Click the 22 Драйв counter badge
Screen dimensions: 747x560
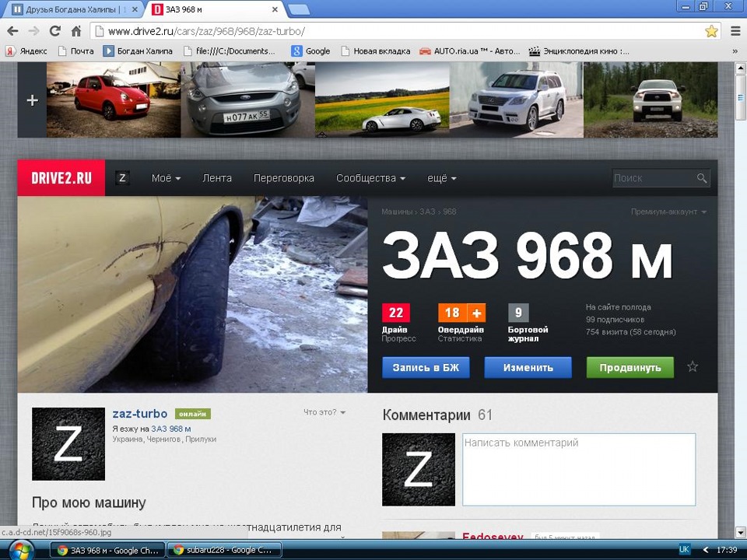[x=396, y=313]
